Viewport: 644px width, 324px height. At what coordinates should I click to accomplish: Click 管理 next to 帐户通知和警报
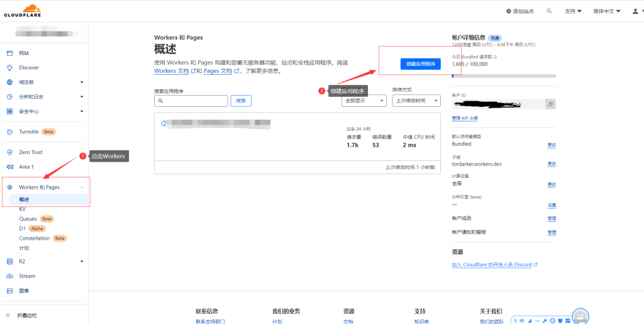click(552, 232)
